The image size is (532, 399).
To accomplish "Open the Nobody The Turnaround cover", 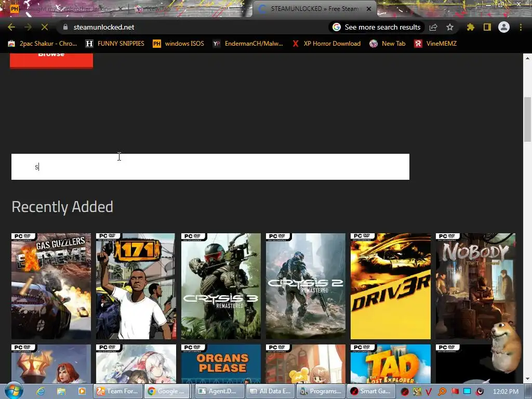I will [475, 286].
